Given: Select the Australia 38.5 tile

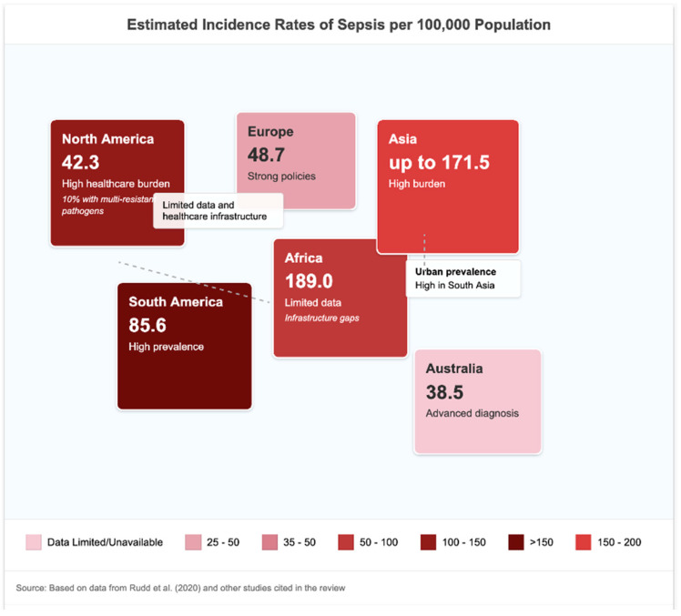Looking at the screenshot, I should click(x=478, y=401).
